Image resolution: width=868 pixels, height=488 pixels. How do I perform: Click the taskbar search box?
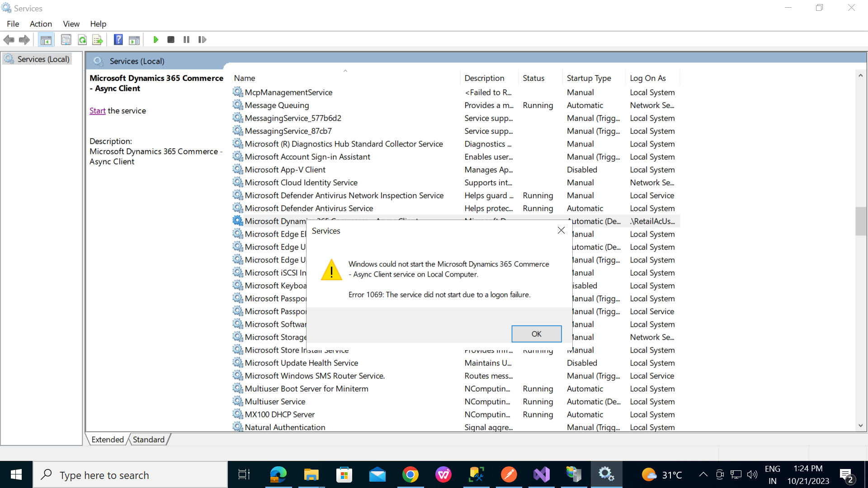(x=131, y=475)
